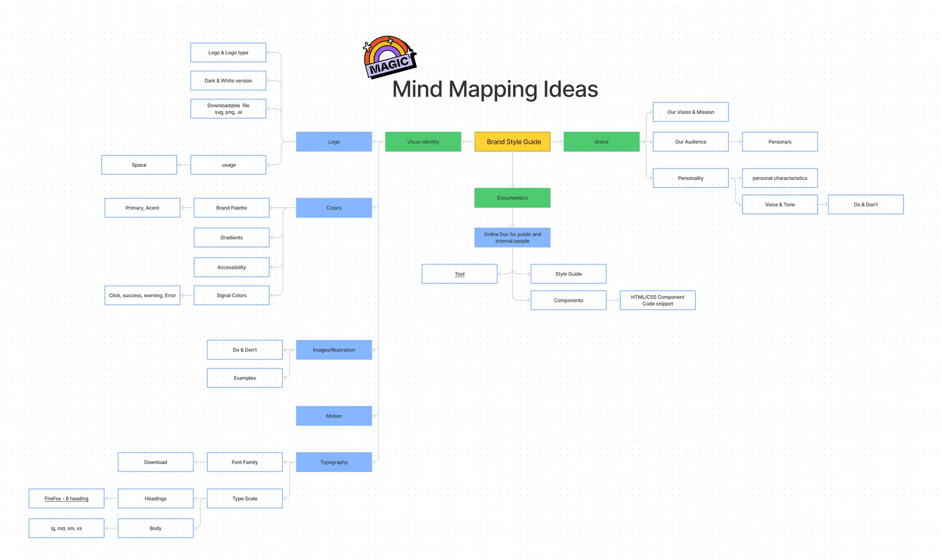Viewport: 942px width, 560px height.
Task: Select the yellow Brand Style Guide node
Action: coord(512,142)
